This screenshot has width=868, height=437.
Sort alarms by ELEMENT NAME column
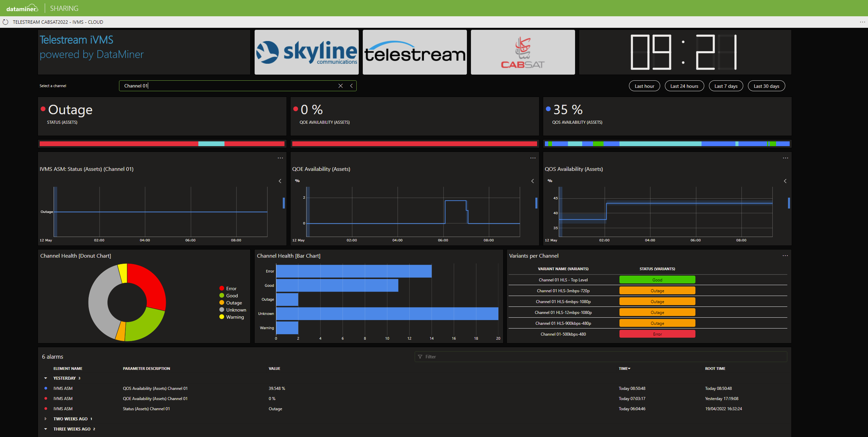(68, 369)
